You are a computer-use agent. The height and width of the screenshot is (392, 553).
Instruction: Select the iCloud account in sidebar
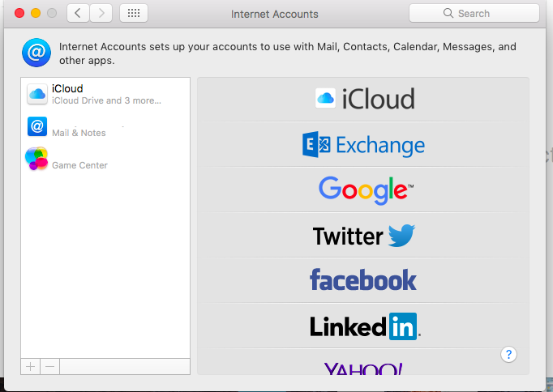click(x=105, y=95)
